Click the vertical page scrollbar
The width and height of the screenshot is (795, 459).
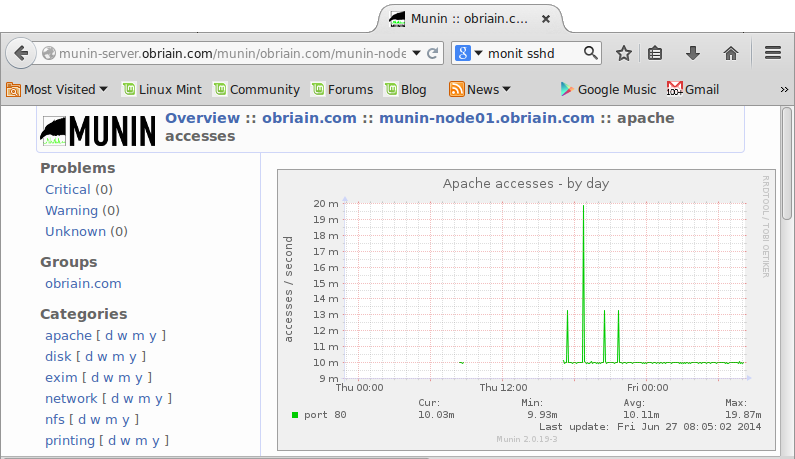(x=786, y=164)
